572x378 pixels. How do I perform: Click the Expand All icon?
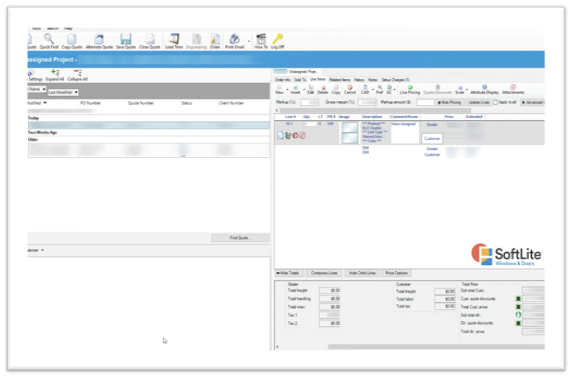[55, 73]
